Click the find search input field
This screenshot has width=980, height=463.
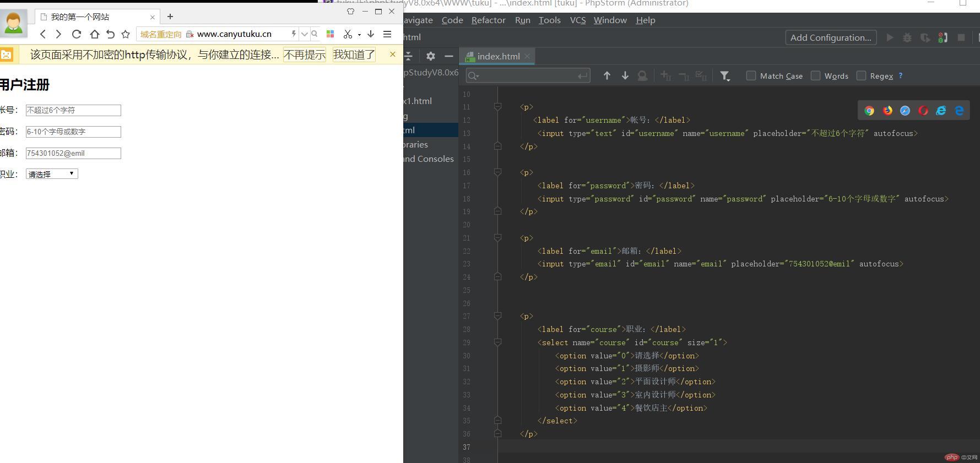coord(528,75)
